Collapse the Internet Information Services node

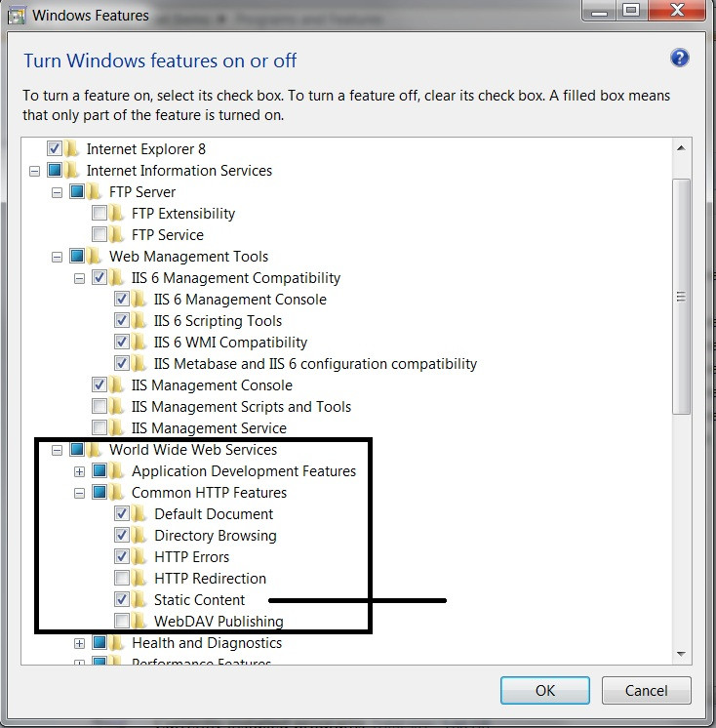pyautogui.click(x=34, y=172)
